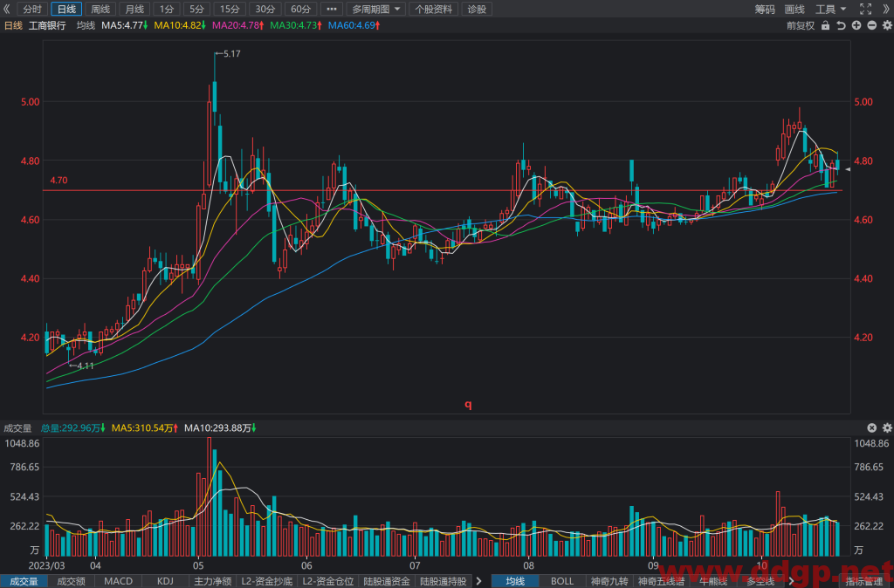Select 陆股通资金 indicator tab
The image size is (894, 588).
coord(387,581)
